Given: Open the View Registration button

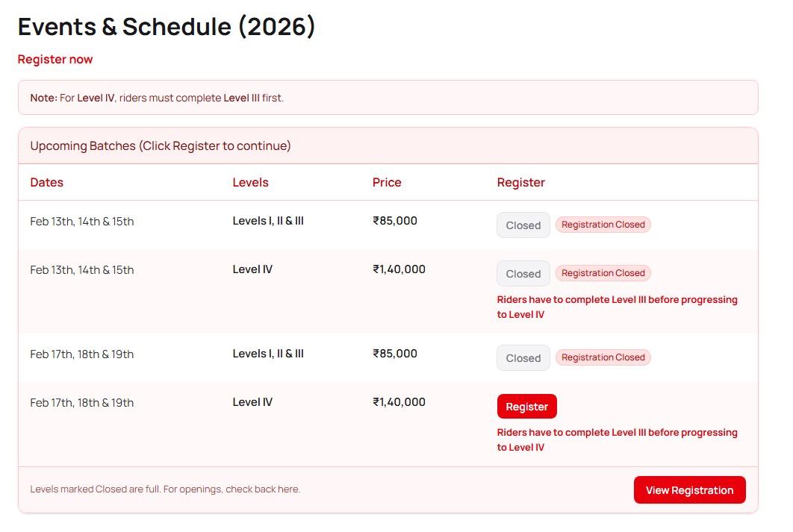Looking at the screenshot, I should point(689,490).
